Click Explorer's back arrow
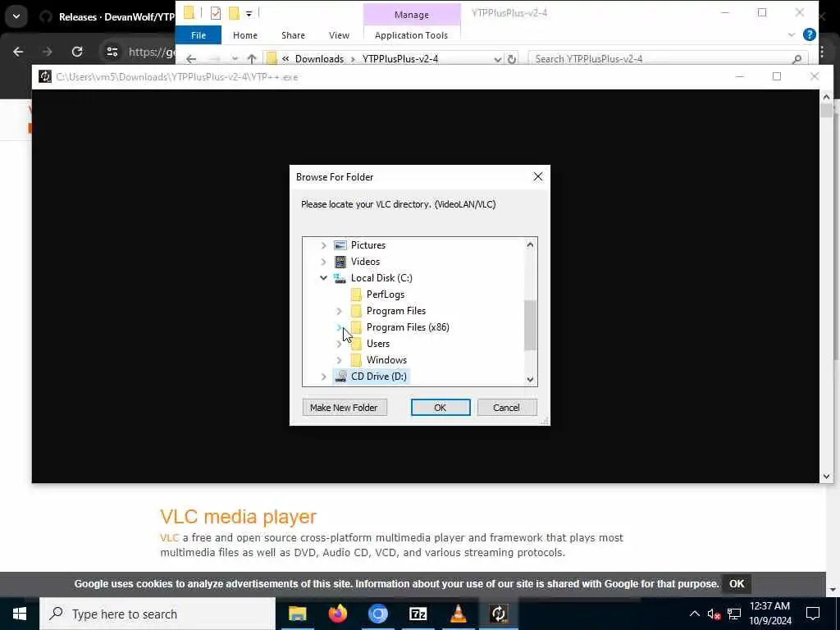The image size is (840, 630). 191,59
